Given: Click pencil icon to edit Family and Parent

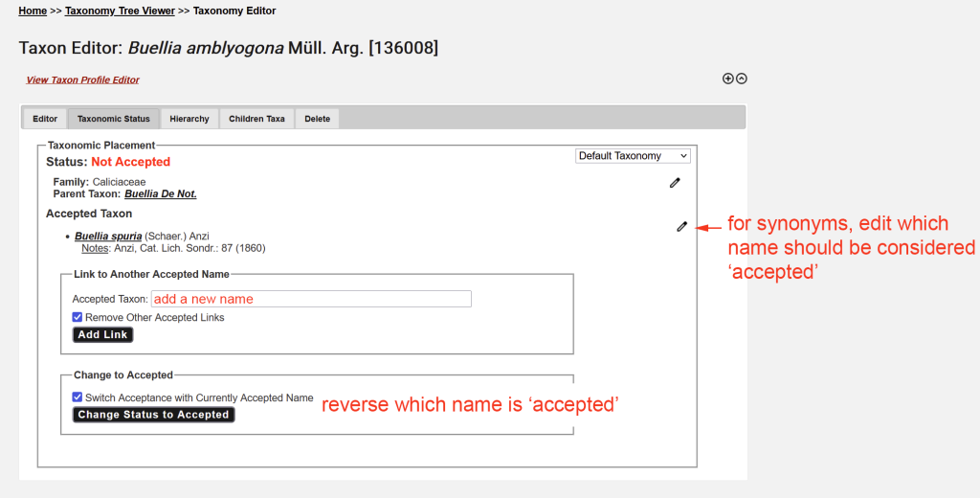Looking at the screenshot, I should click(x=675, y=182).
